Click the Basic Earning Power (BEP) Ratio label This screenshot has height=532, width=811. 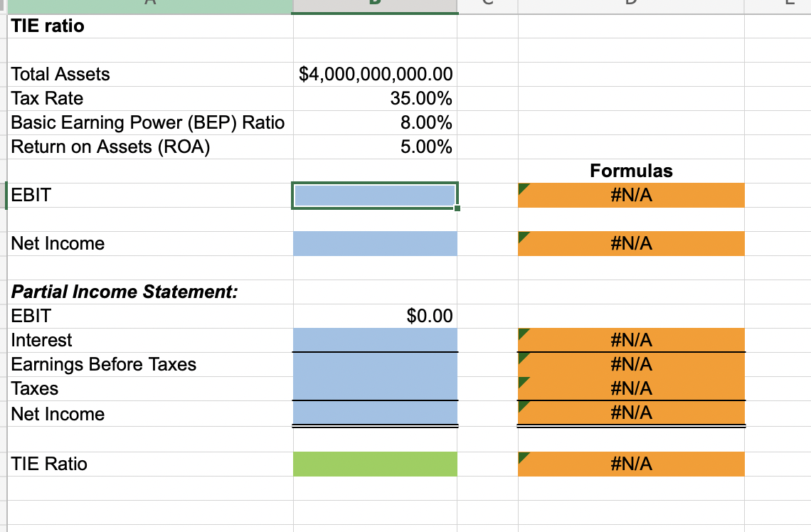click(x=147, y=122)
